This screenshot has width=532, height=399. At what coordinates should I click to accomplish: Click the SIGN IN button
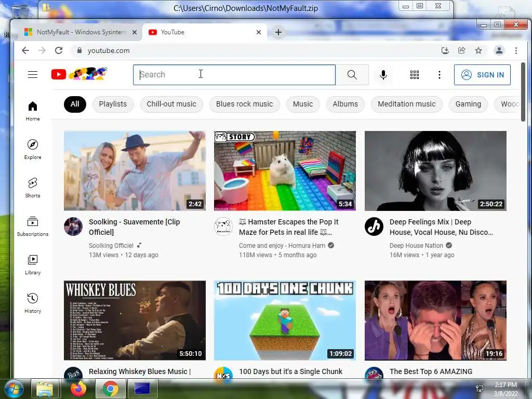pyautogui.click(x=482, y=75)
